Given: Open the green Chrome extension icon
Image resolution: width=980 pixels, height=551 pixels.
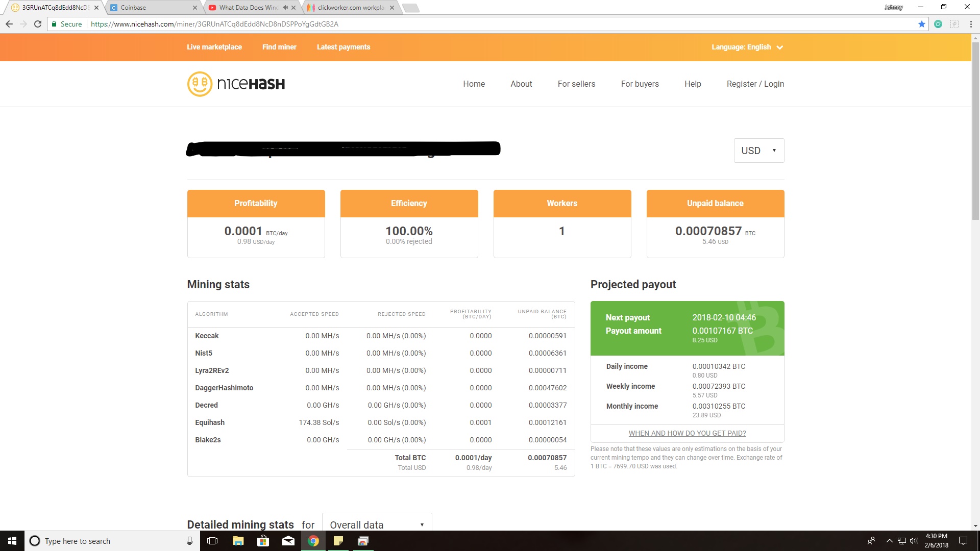Looking at the screenshot, I should [938, 24].
